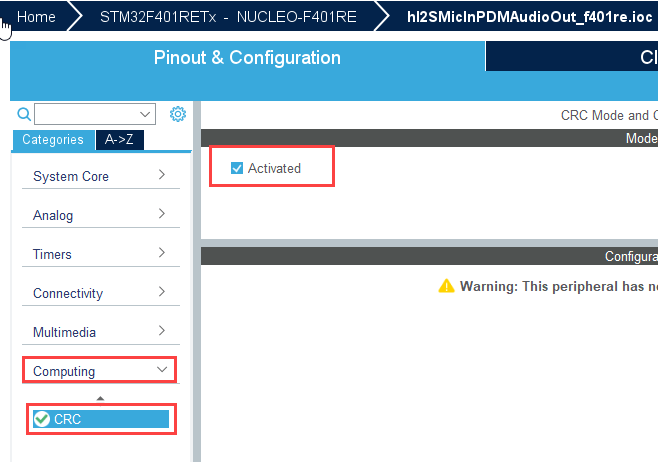Image resolution: width=658 pixels, height=462 pixels.
Task: Click the green check icon beside CRC
Action: [x=41, y=419]
